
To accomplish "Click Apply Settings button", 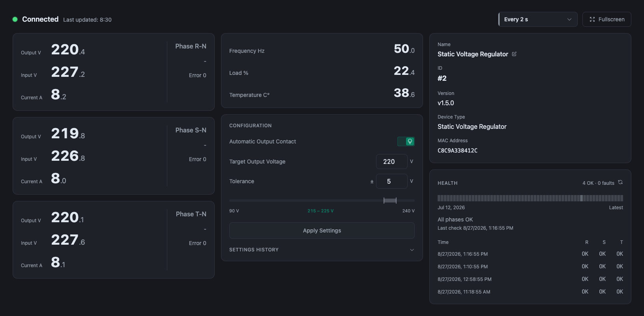I will (322, 230).
